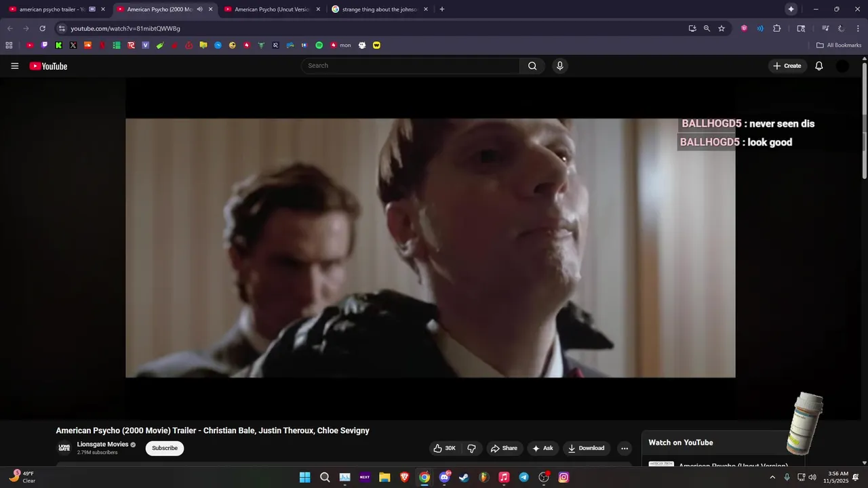
Task: Open a new browser tab
Action: click(x=442, y=9)
